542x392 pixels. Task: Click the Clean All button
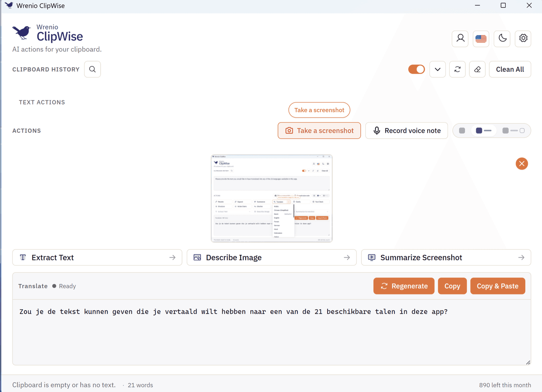click(510, 69)
